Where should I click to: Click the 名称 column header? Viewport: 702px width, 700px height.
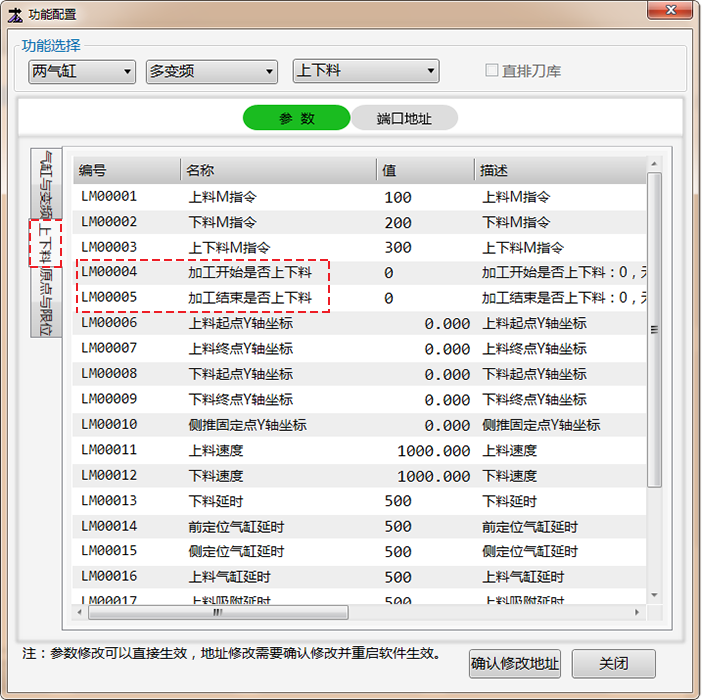point(278,170)
